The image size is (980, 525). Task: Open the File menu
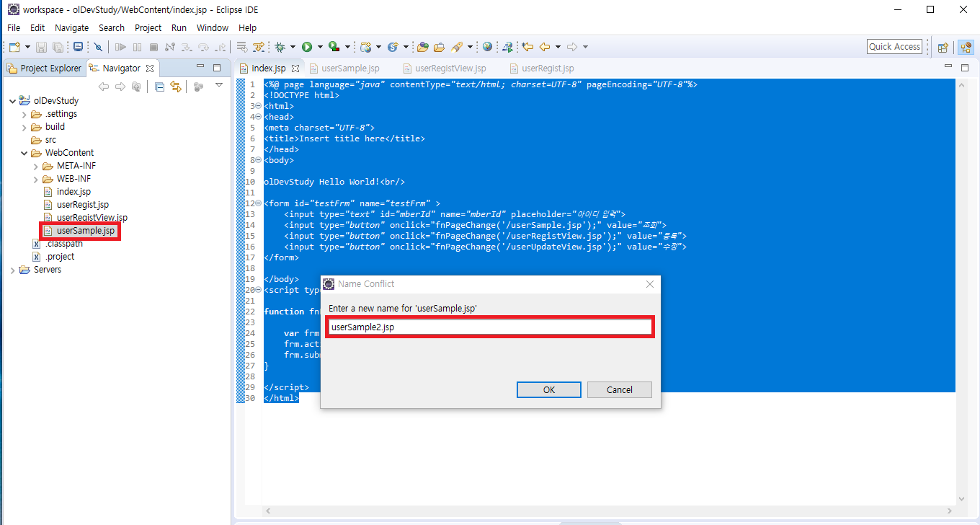tap(14, 27)
